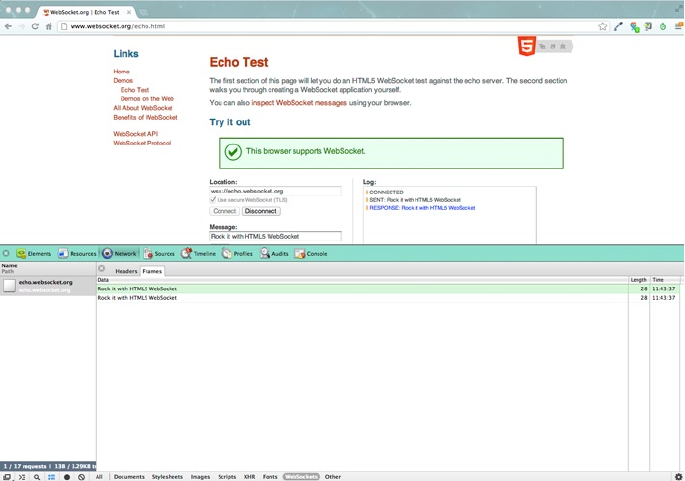Click the search magnifier in DevTools status bar
This screenshot has width=685, height=481.
(37, 477)
